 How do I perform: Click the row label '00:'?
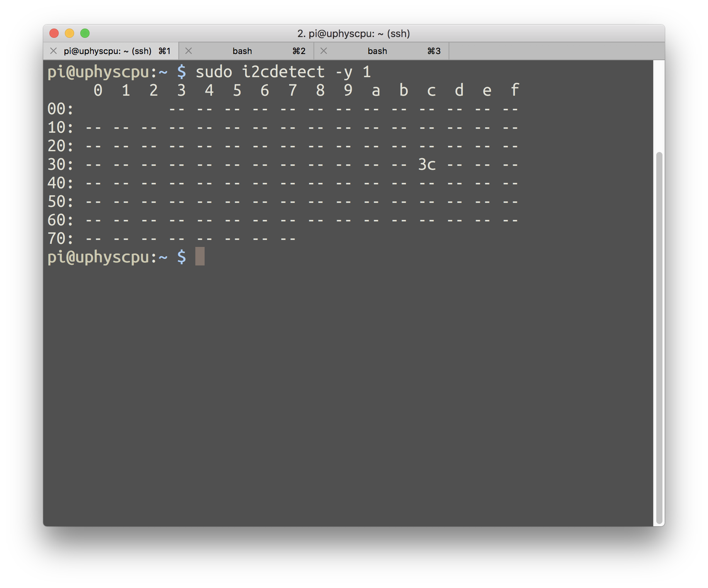(61, 109)
